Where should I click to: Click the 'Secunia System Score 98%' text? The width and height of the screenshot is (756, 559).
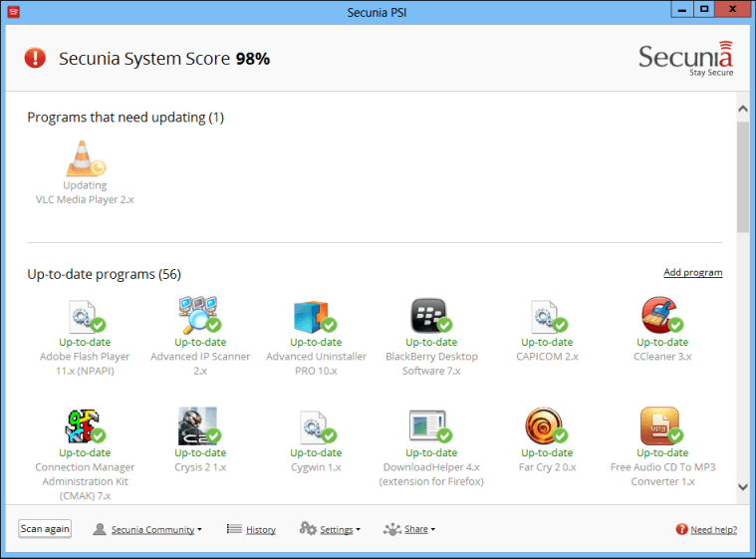pyautogui.click(x=164, y=59)
